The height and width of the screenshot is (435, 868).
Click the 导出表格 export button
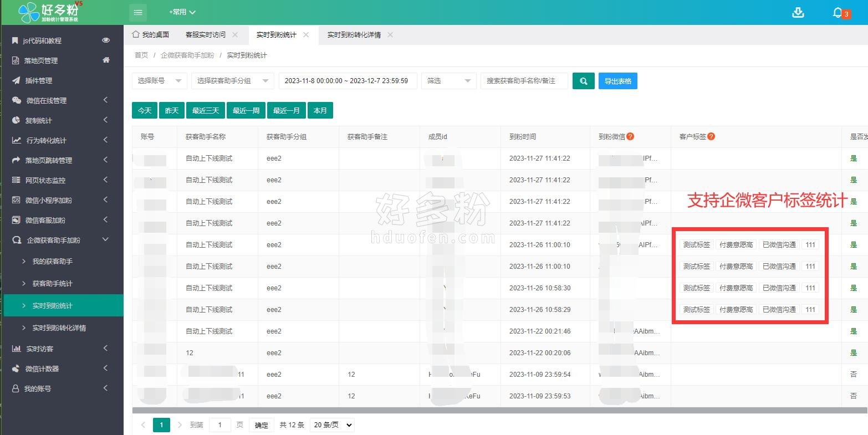(618, 81)
